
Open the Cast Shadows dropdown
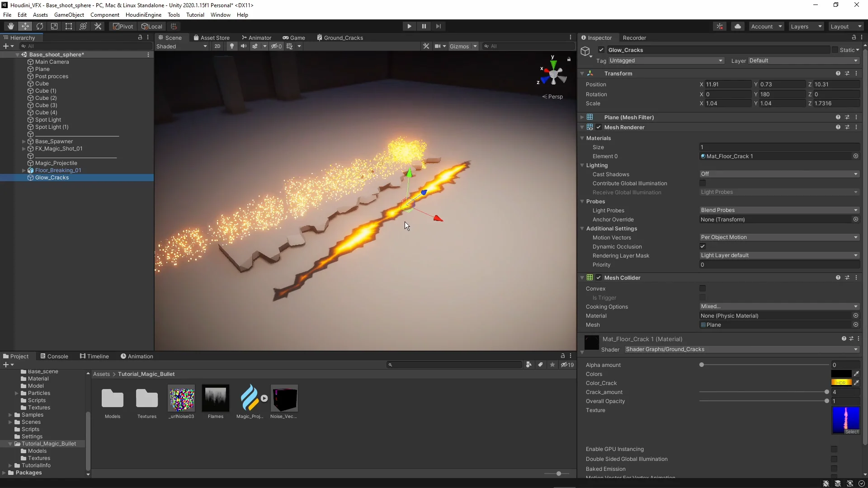tap(778, 174)
